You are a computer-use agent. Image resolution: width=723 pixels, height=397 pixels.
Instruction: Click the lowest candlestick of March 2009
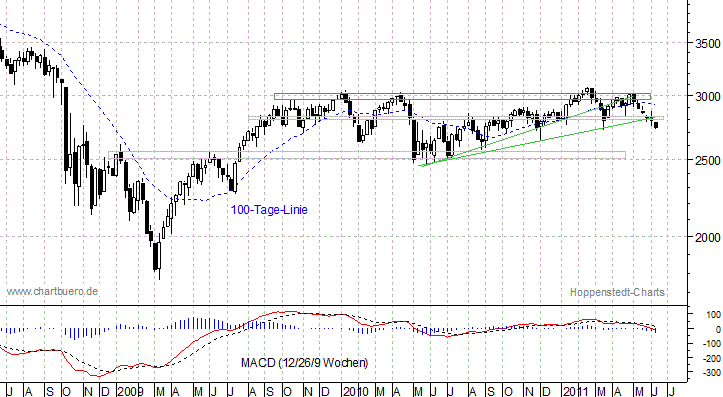click(159, 256)
